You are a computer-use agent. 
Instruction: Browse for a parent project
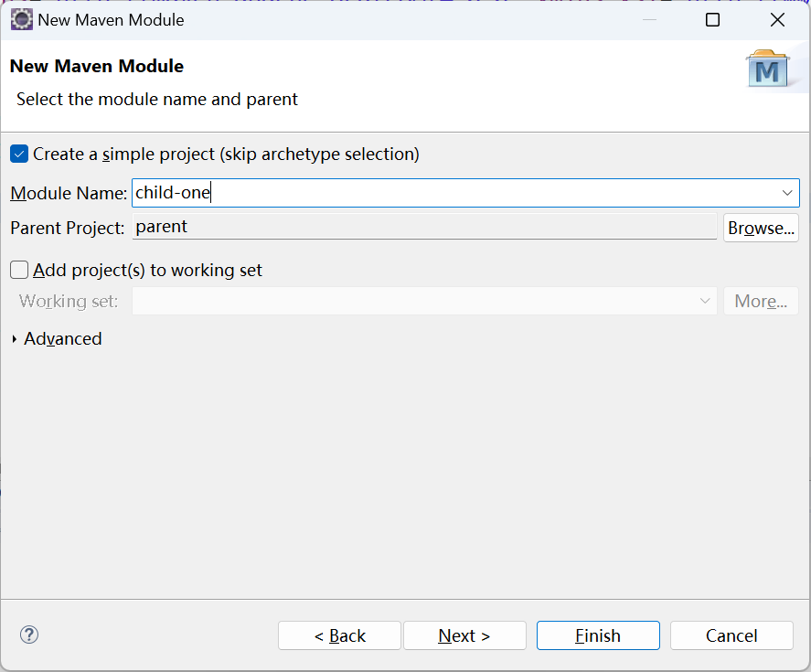761,229
